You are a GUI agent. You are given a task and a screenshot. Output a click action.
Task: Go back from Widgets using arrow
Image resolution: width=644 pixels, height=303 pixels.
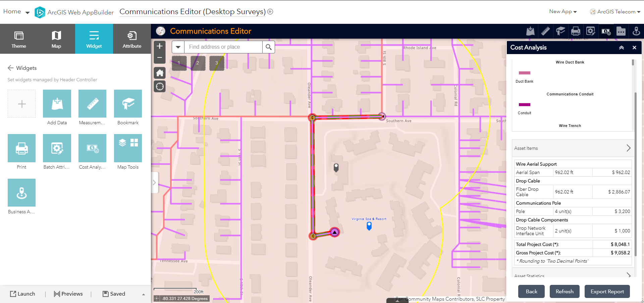pos(11,68)
